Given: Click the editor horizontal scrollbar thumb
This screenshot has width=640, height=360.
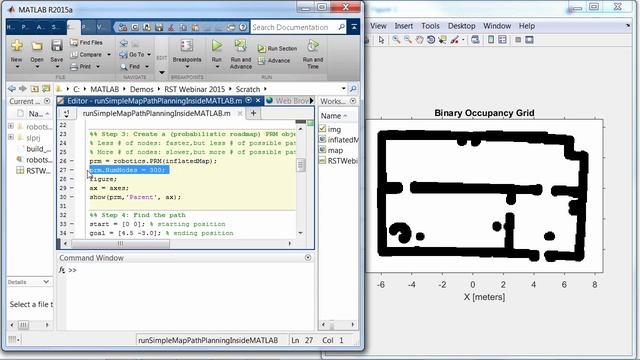Looking at the screenshot, I should pyautogui.click(x=120, y=244).
